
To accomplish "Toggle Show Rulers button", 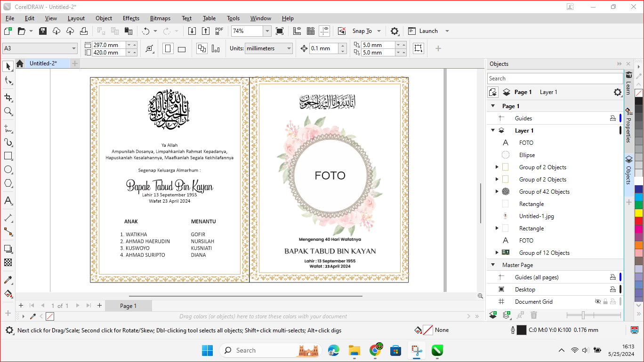I will coord(297,31).
